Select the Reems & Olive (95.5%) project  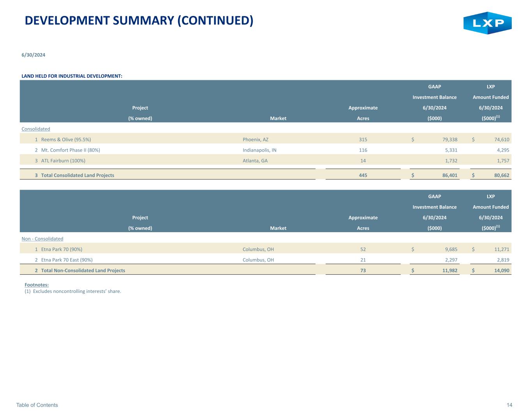pos(66,139)
